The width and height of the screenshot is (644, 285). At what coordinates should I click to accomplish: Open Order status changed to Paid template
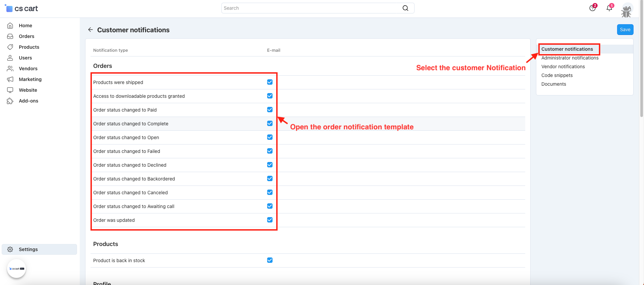125,110
